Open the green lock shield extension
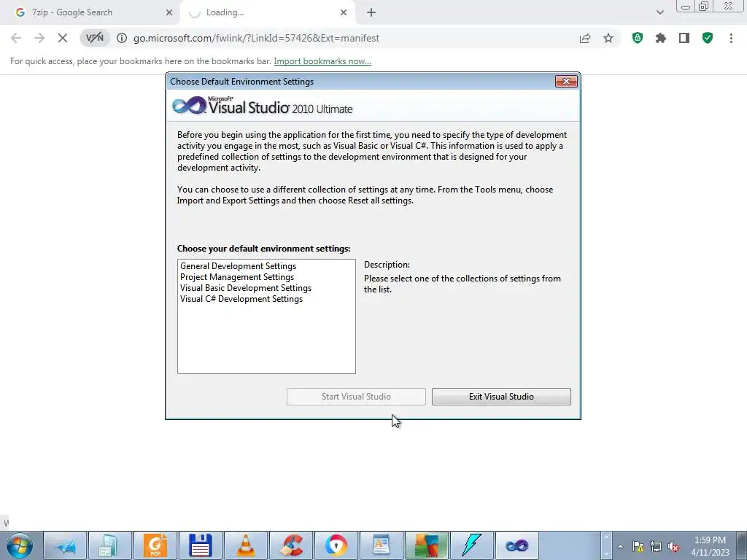The height and width of the screenshot is (560, 747). 638,38
